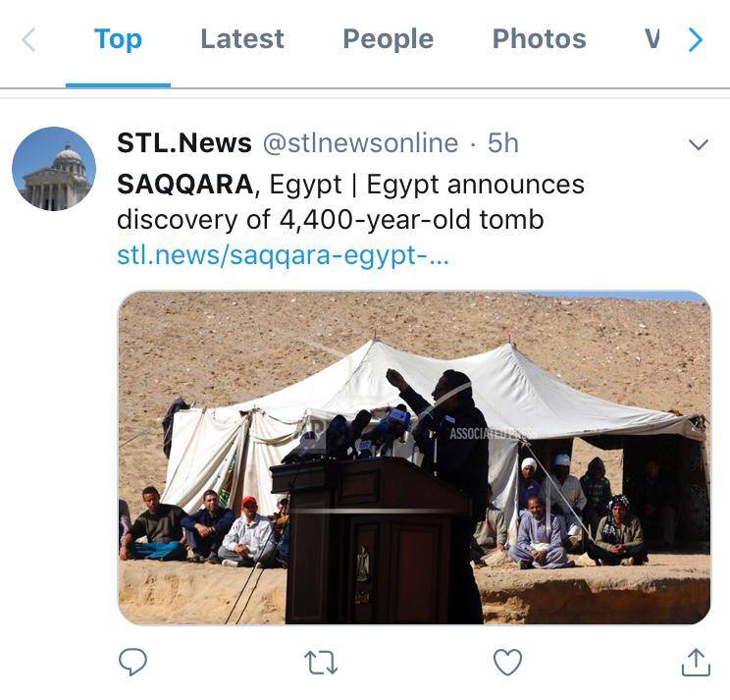Go to previous search tabs with left arrow
The image size is (730, 700).
coord(28,39)
